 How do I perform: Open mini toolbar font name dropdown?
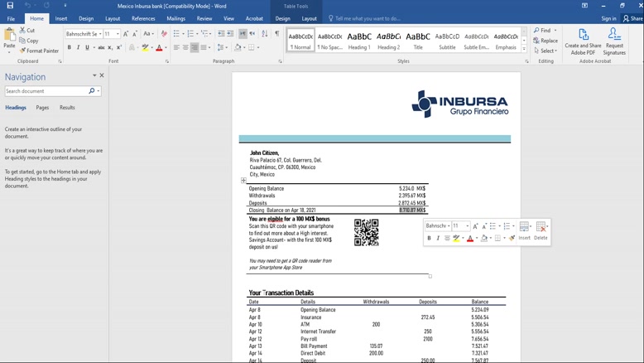pos(449,225)
